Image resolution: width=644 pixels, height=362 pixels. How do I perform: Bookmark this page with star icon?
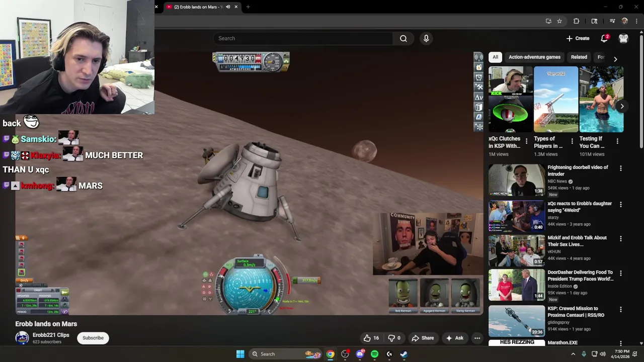tap(559, 21)
